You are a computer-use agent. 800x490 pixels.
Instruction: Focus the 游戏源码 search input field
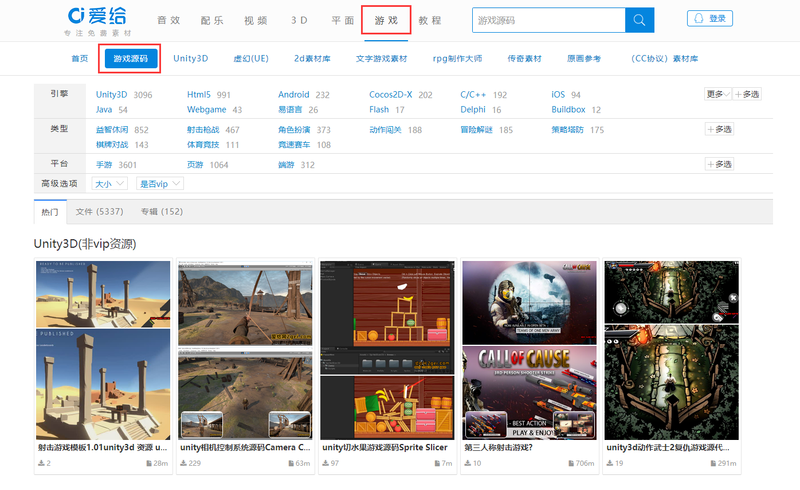548,20
